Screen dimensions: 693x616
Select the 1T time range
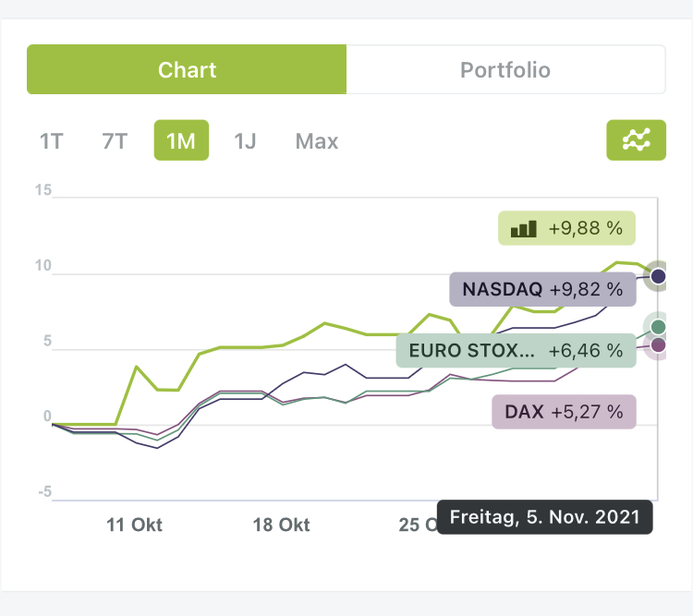click(x=52, y=141)
